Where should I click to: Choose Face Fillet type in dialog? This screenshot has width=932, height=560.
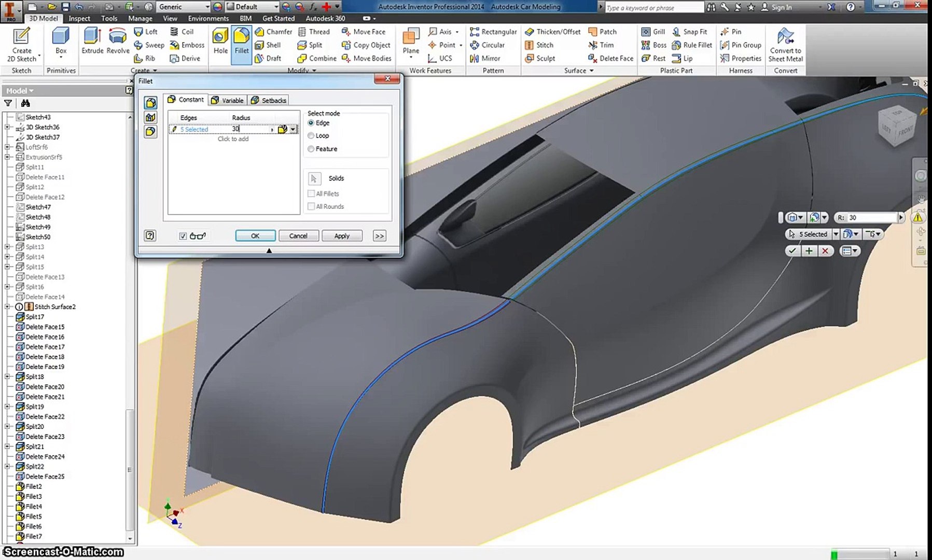(x=150, y=117)
